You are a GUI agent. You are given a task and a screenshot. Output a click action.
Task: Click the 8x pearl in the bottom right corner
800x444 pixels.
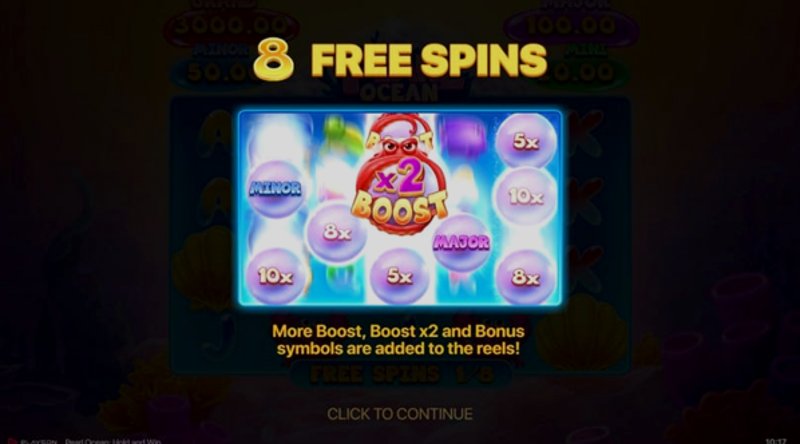coord(526,277)
